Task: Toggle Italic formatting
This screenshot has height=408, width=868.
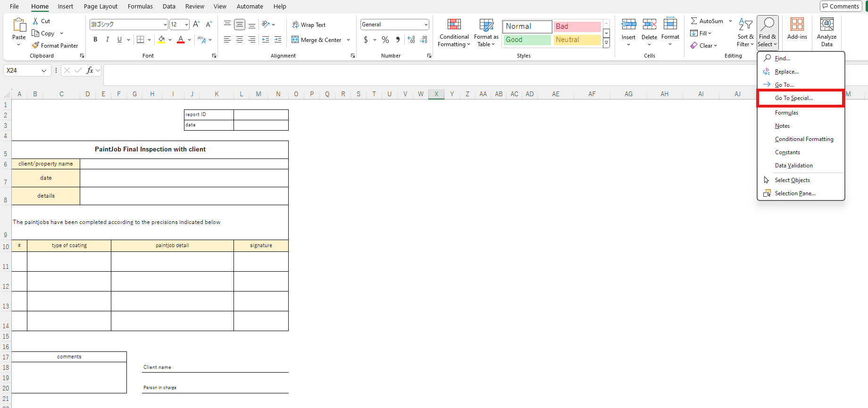Action: click(x=108, y=40)
